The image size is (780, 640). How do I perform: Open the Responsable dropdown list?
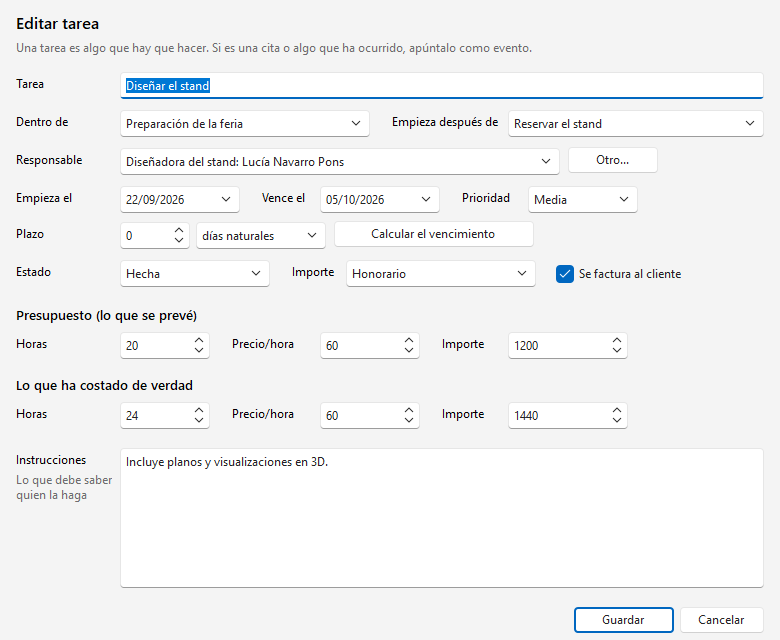pyautogui.click(x=340, y=162)
